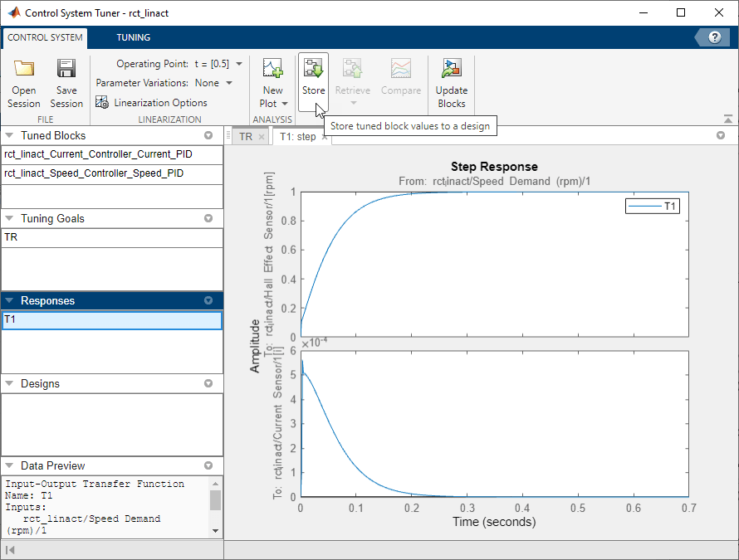739x560 pixels.
Task: Collapse the Tuning Goals panel
Action: [10, 219]
